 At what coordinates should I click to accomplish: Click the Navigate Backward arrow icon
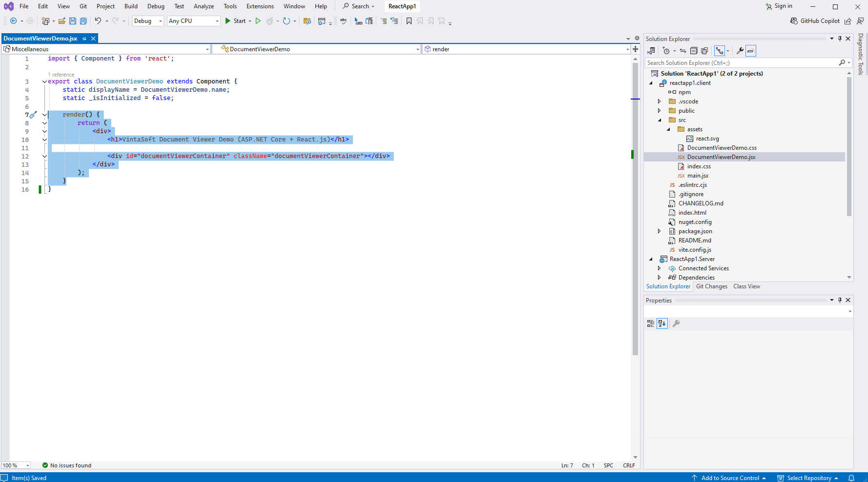pyautogui.click(x=13, y=21)
